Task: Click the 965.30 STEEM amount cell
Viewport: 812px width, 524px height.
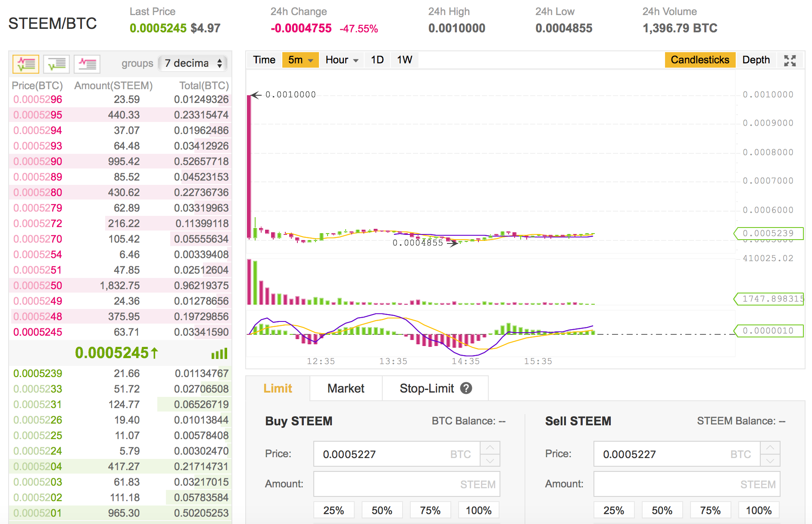Action: coord(124,513)
